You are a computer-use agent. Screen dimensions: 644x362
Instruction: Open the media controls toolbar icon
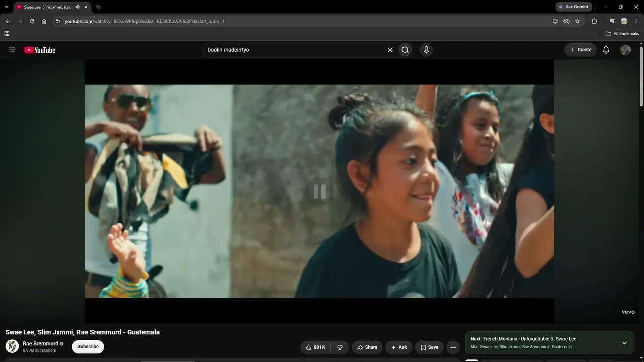[x=612, y=21]
